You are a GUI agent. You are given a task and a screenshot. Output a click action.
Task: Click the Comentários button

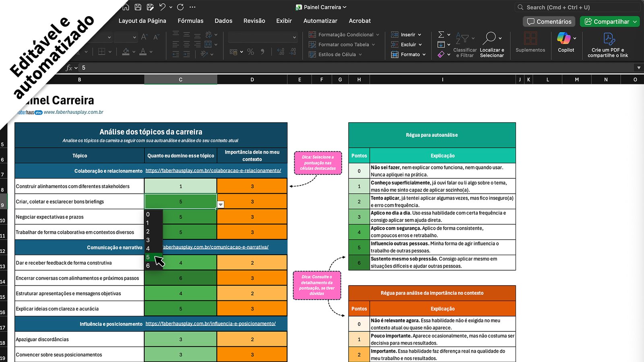click(549, 22)
